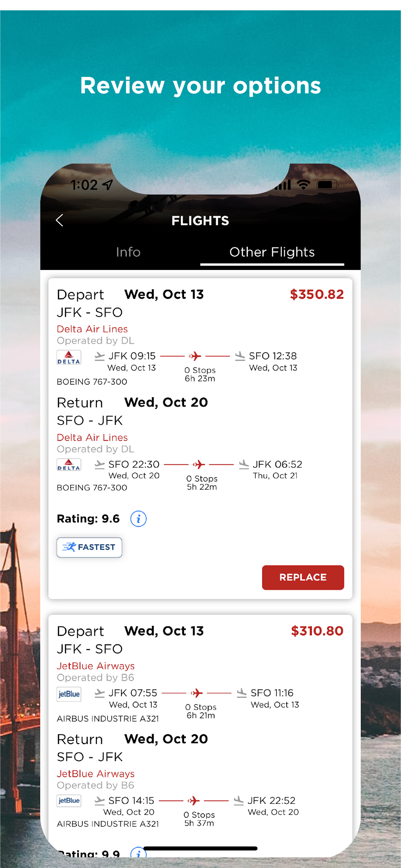This screenshot has height=868, width=401.
Task: Tap the Delta logo on return flight
Action: (69, 465)
